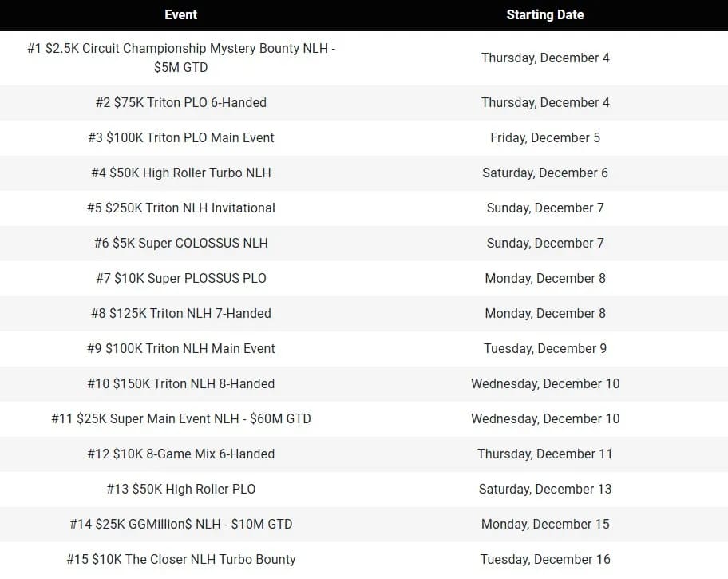Viewport: 728px width, 579px height.
Task: Select the $100K Triton NLH Main Event
Action: pyautogui.click(x=181, y=348)
